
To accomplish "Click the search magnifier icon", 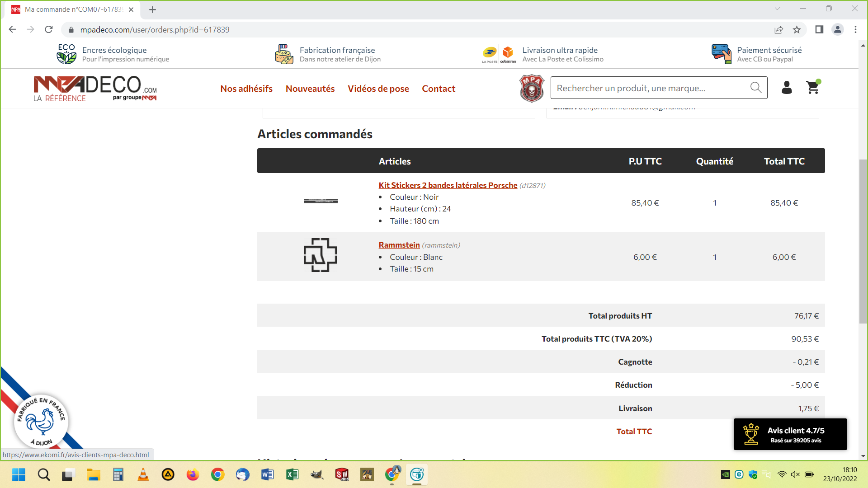I will pyautogui.click(x=756, y=88).
